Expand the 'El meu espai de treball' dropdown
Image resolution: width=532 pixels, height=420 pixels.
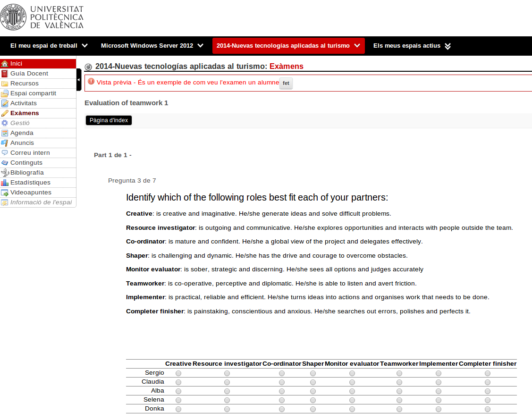49,46
